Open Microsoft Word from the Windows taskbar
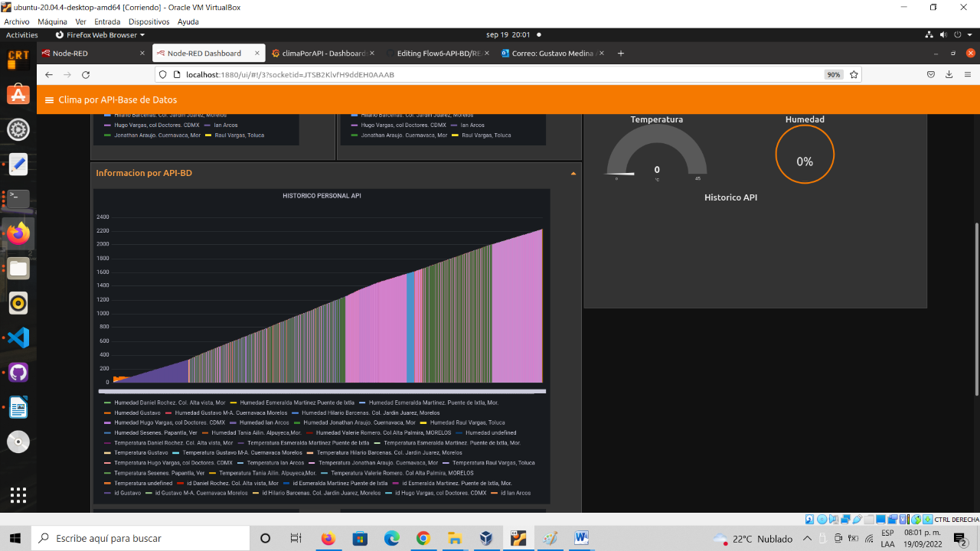The image size is (980, 551). click(x=580, y=538)
